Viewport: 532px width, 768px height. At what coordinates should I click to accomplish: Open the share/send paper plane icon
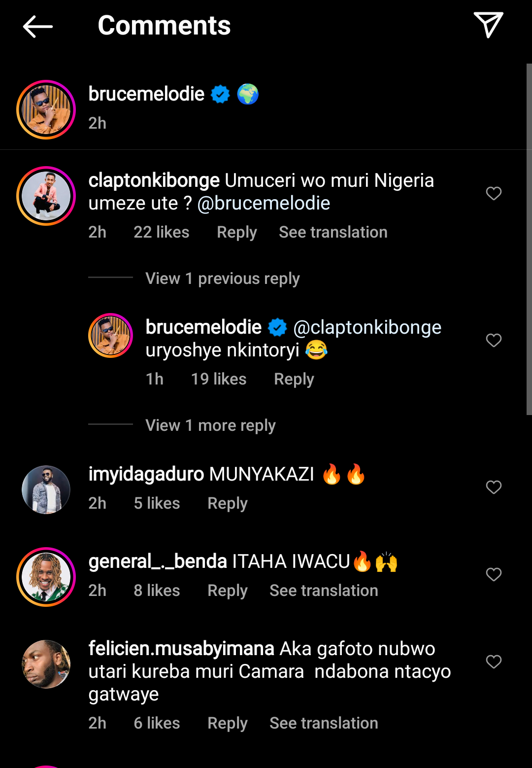[488, 25]
